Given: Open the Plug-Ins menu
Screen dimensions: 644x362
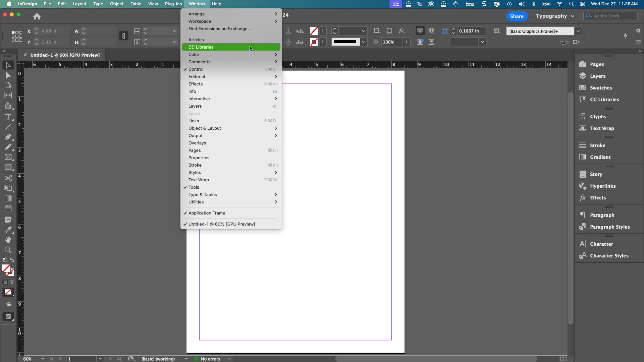Looking at the screenshot, I should (x=173, y=4).
